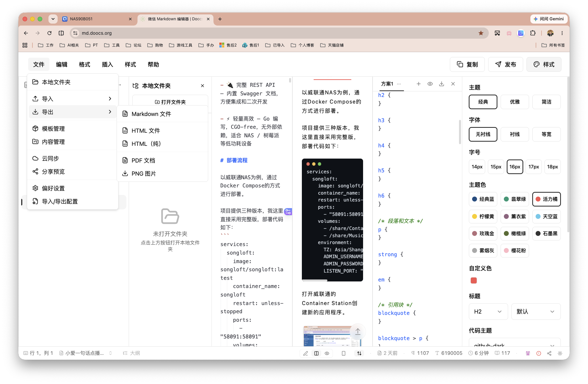
Task: Toggle CSS scheme preview eye icon
Action: [430, 84]
